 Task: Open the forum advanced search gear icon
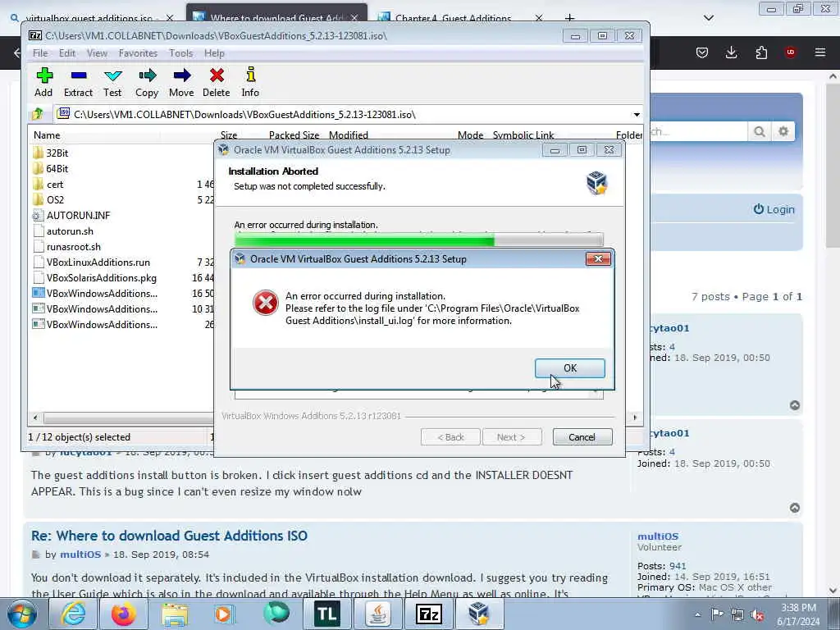coord(783,131)
